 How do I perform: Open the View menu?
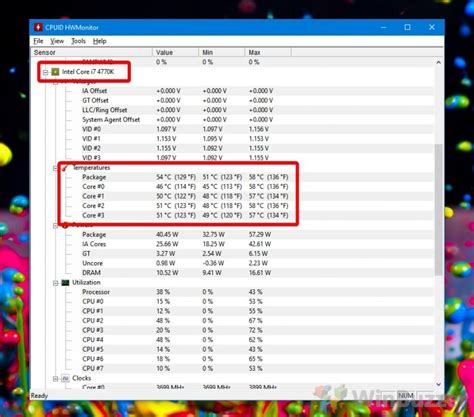pyautogui.click(x=57, y=41)
